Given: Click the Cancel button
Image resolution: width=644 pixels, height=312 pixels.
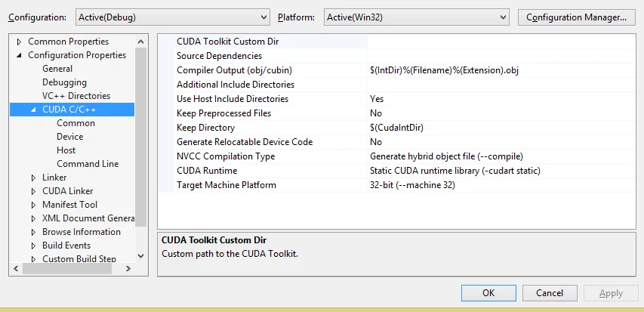Looking at the screenshot, I should tap(550, 293).
